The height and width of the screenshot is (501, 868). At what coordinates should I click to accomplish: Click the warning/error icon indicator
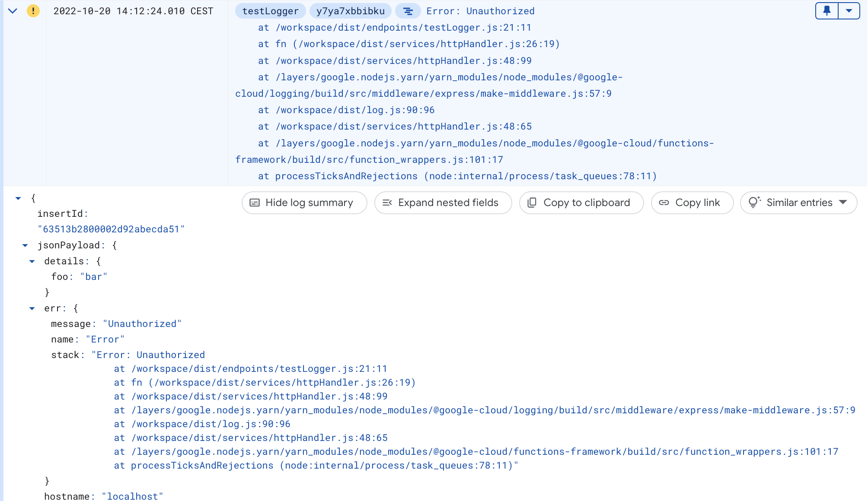pos(32,10)
